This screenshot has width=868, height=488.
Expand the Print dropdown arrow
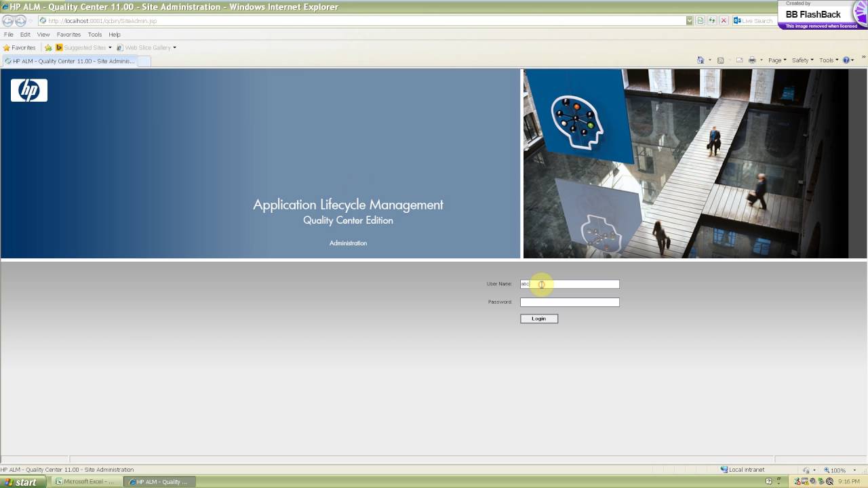point(762,60)
